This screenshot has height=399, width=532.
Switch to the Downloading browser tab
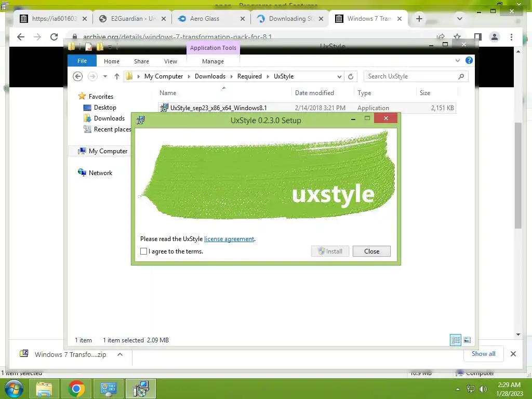coord(291,19)
